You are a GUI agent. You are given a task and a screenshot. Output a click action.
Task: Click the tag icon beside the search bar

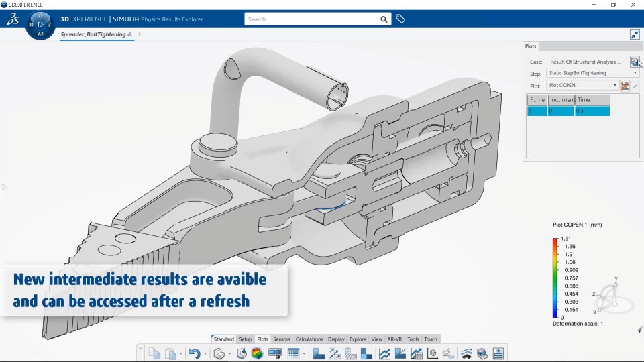tap(400, 19)
